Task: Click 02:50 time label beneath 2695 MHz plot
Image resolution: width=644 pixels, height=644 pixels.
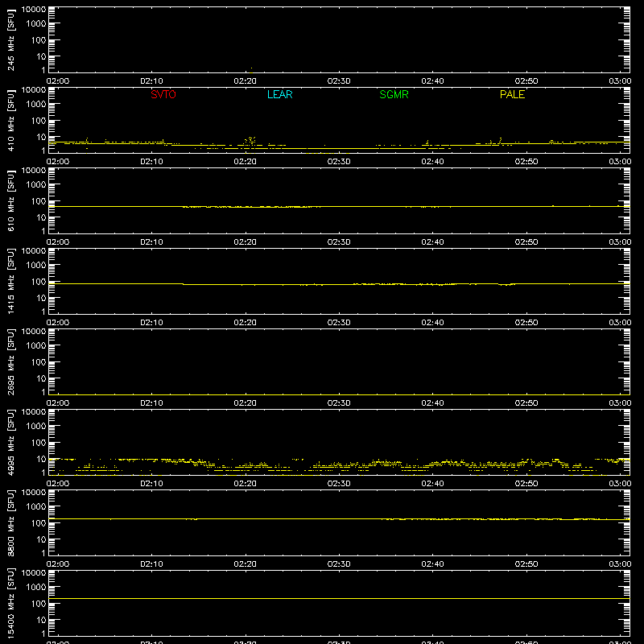Action: tap(526, 403)
